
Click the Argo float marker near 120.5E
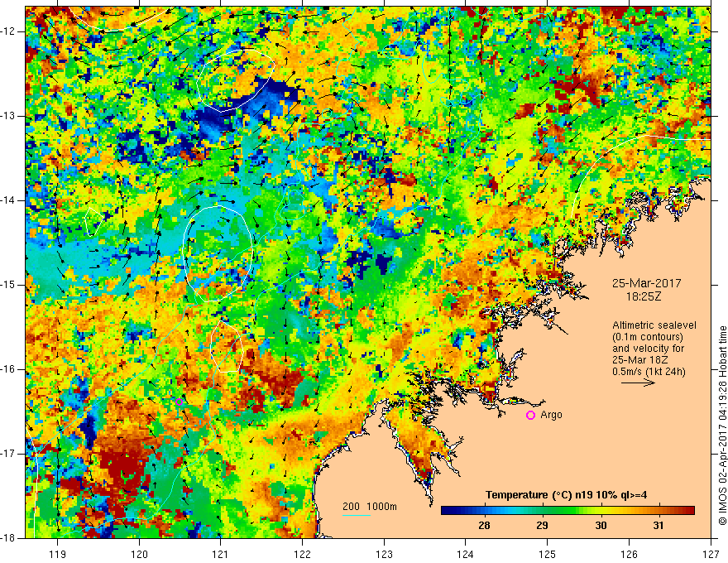(x=180, y=402)
